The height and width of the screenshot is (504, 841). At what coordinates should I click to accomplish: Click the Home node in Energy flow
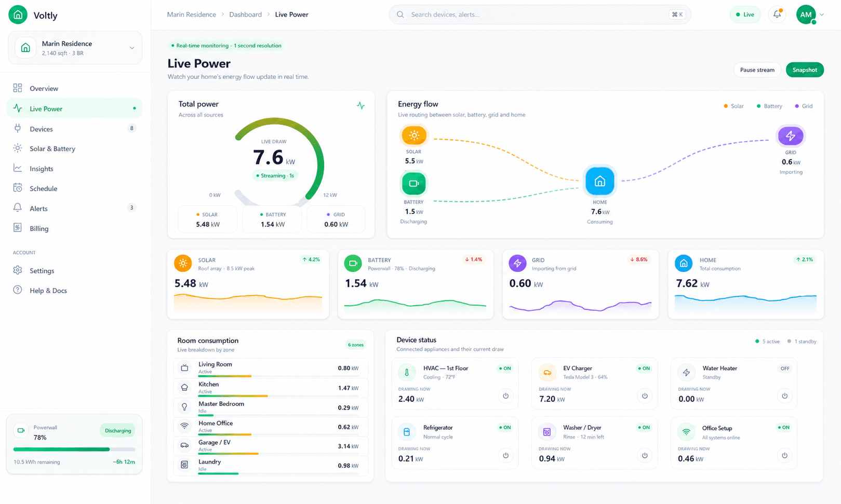[599, 181]
